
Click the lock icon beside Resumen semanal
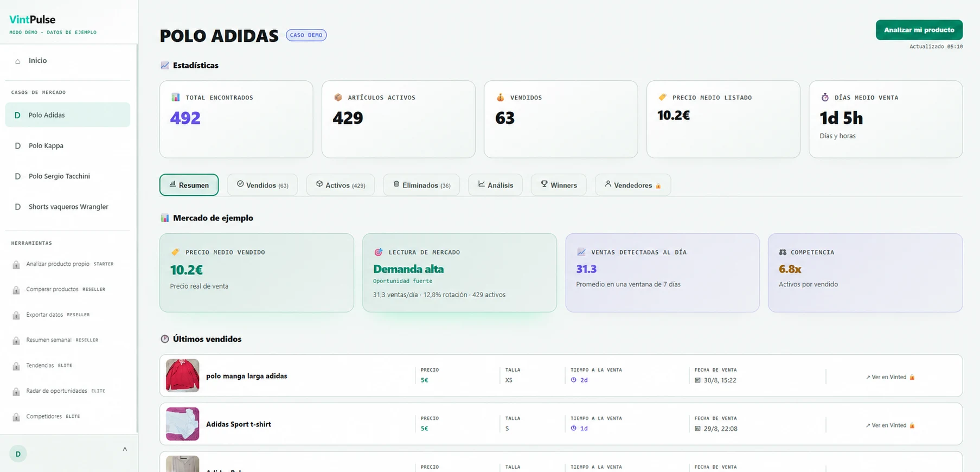click(16, 341)
